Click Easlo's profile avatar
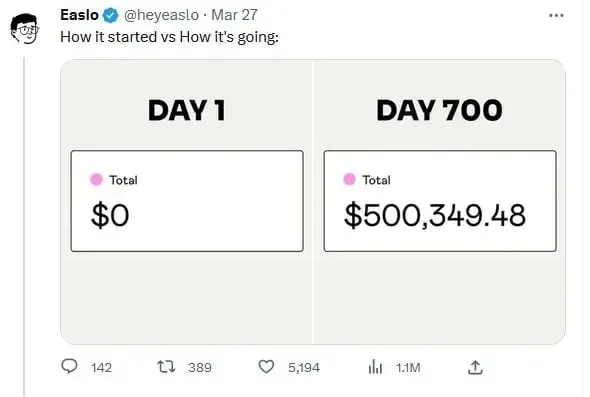Screen dimensions: 590x397 click(24, 29)
